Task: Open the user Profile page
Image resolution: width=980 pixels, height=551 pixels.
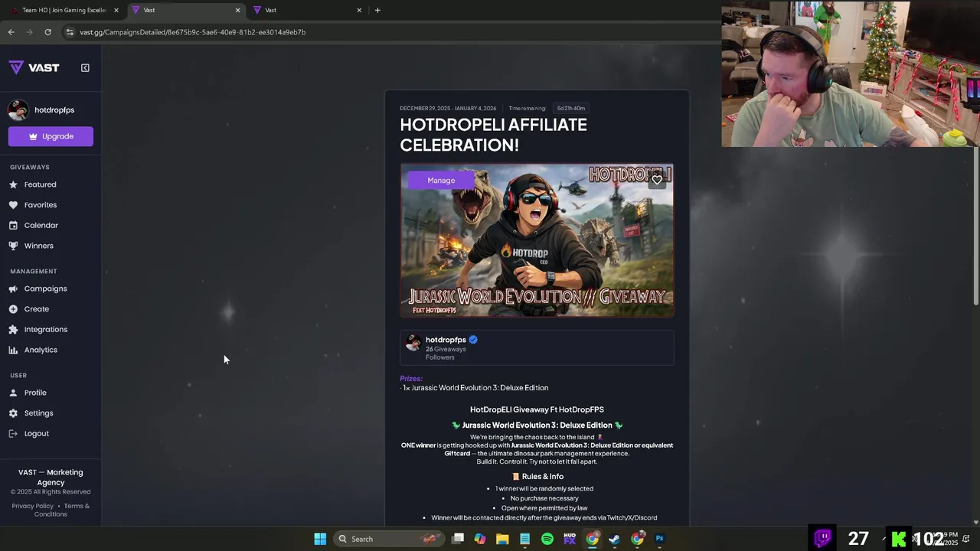Action: pos(35,393)
